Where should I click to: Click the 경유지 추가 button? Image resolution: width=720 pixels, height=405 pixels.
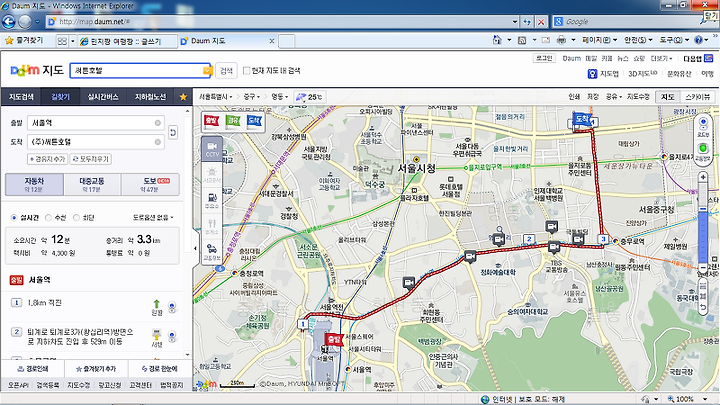click(x=47, y=159)
